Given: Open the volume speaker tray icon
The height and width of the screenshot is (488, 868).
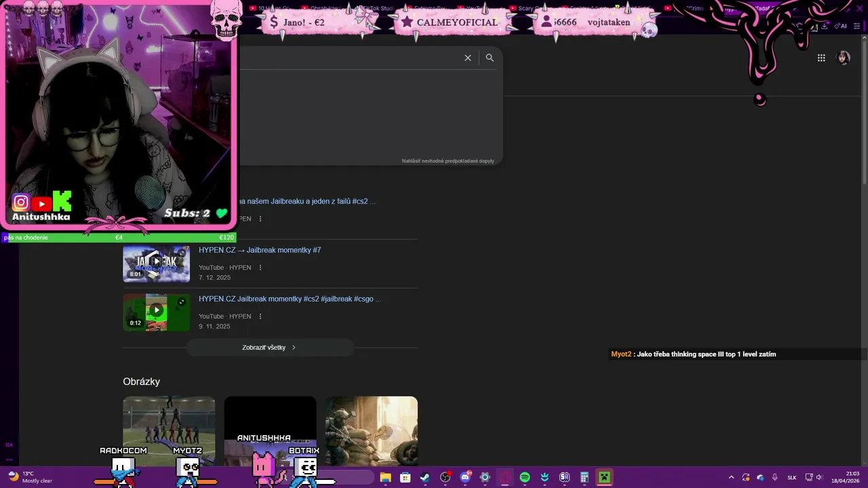Looking at the screenshot, I should (x=819, y=477).
